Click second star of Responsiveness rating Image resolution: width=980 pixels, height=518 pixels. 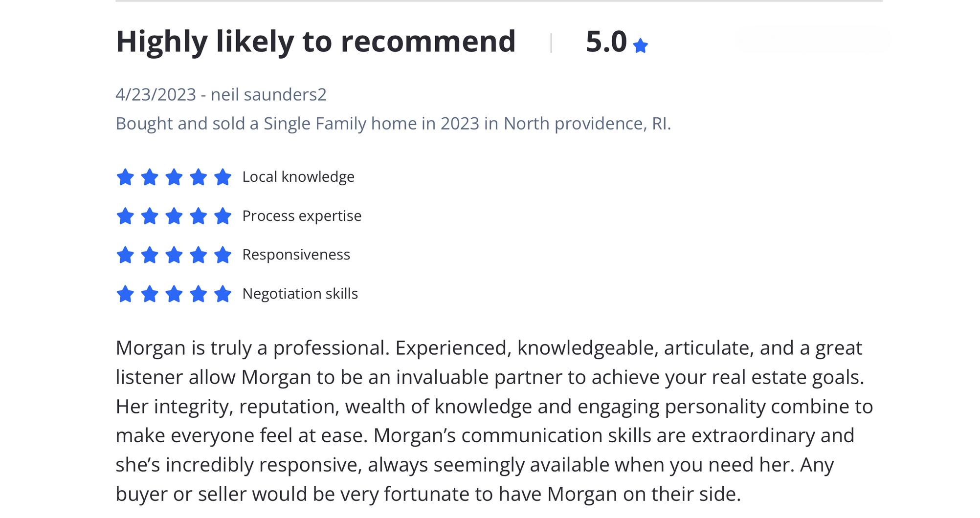150,255
